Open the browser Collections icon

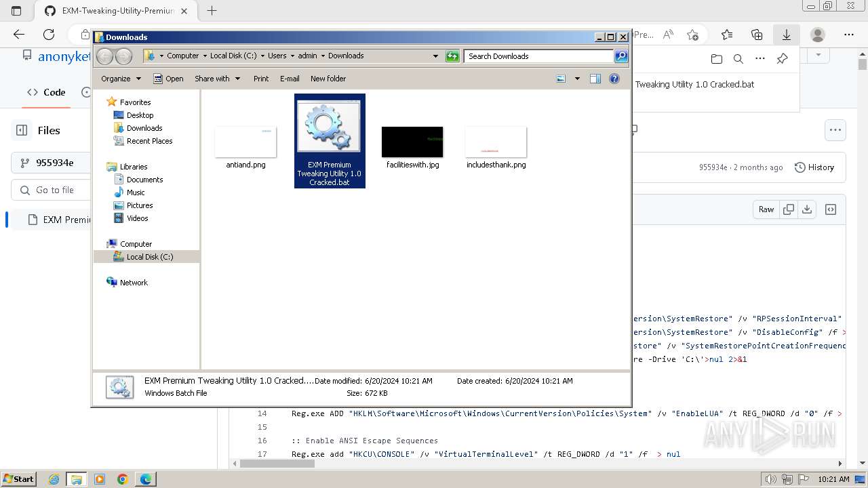757,35
